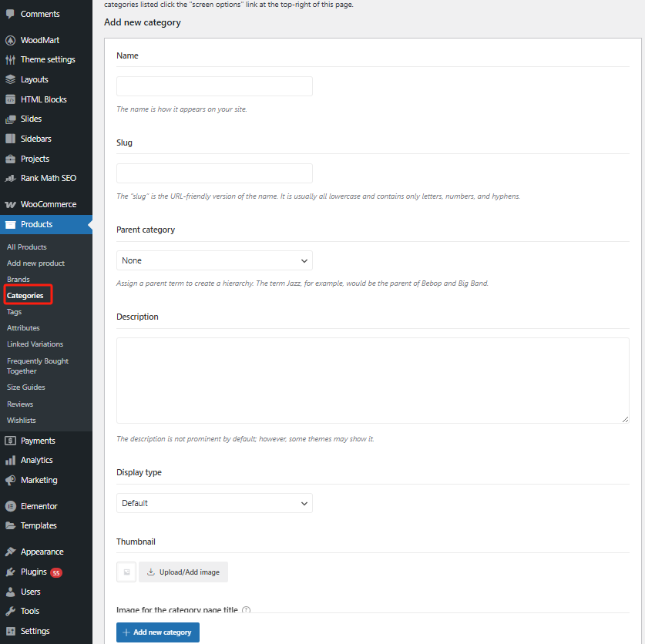Click the Theme settings sliders icon

(10, 59)
